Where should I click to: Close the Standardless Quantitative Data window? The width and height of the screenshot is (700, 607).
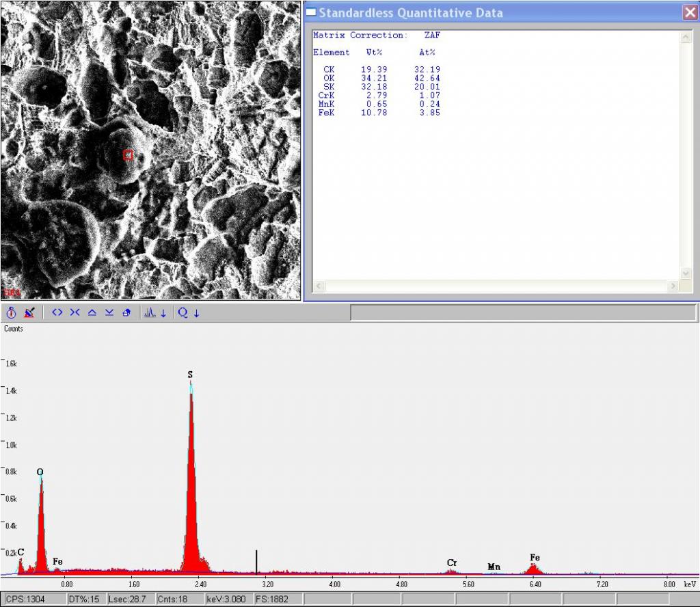point(689,12)
